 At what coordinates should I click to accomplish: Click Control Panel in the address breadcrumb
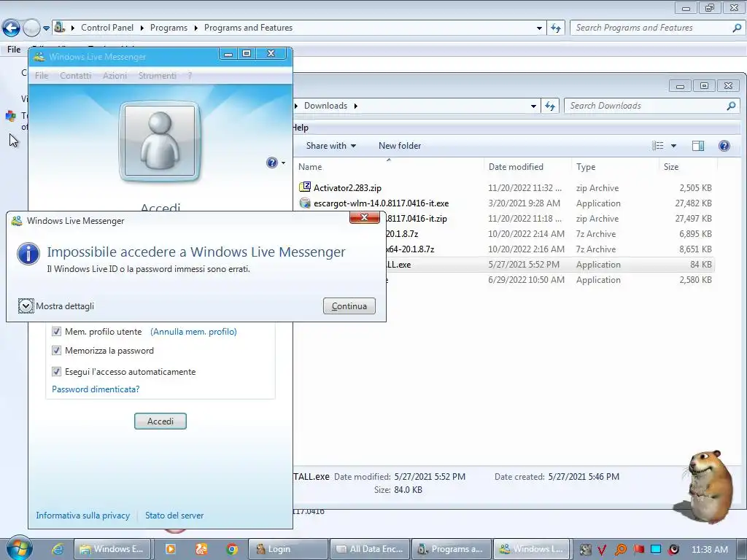click(107, 28)
